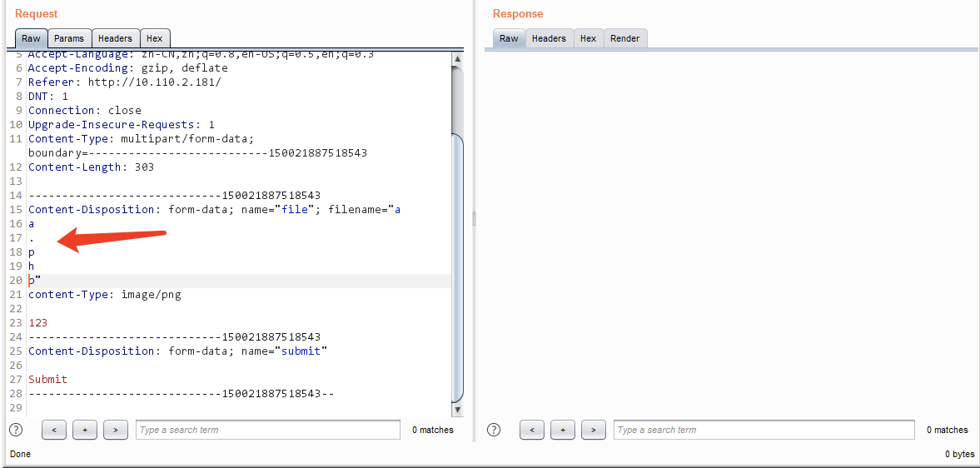The height and width of the screenshot is (468, 980).
Task: Open the Response panel help icon
Action: 494,430
